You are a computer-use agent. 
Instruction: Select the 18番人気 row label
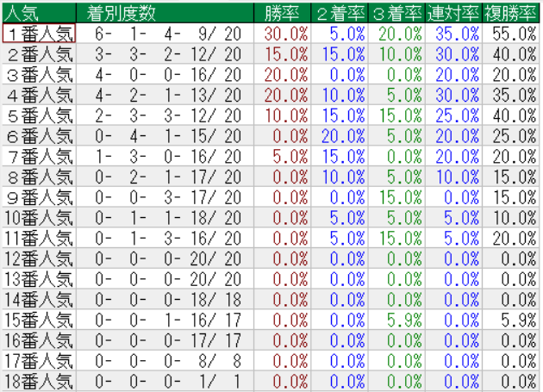(x=39, y=379)
